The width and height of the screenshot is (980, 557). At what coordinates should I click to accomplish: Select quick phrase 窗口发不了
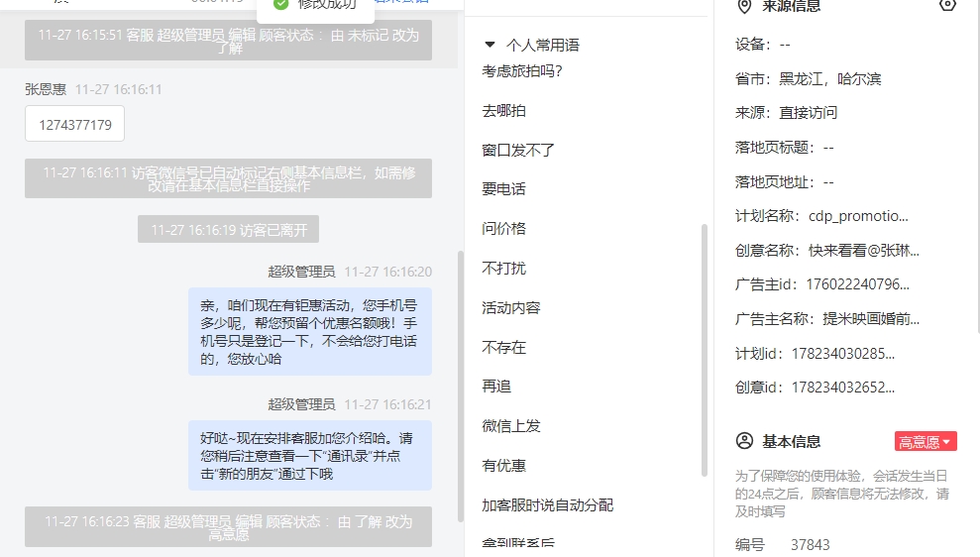[518, 150]
